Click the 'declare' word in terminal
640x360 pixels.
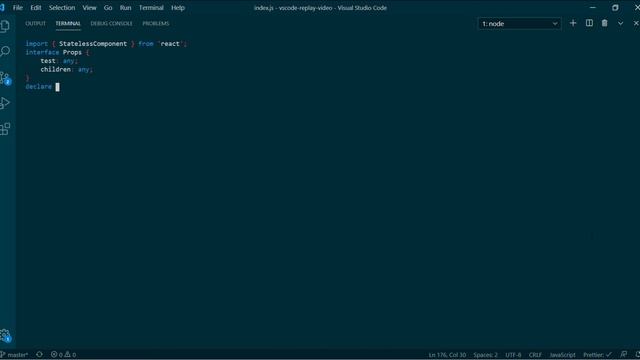point(38,87)
